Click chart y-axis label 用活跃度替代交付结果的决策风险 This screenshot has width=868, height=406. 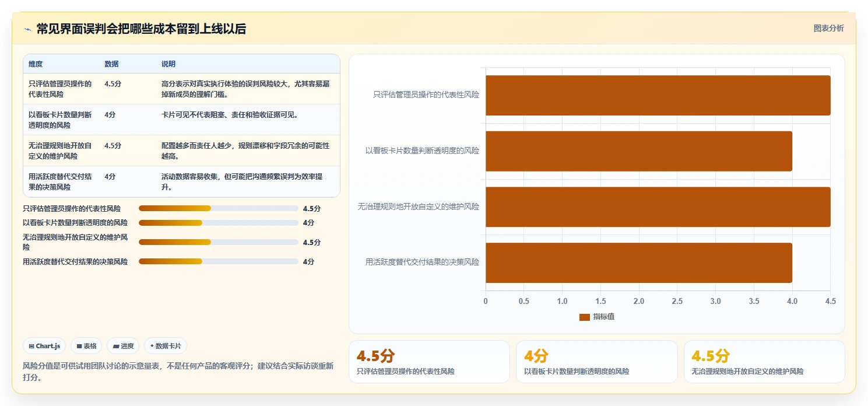[x=422, y=262]
